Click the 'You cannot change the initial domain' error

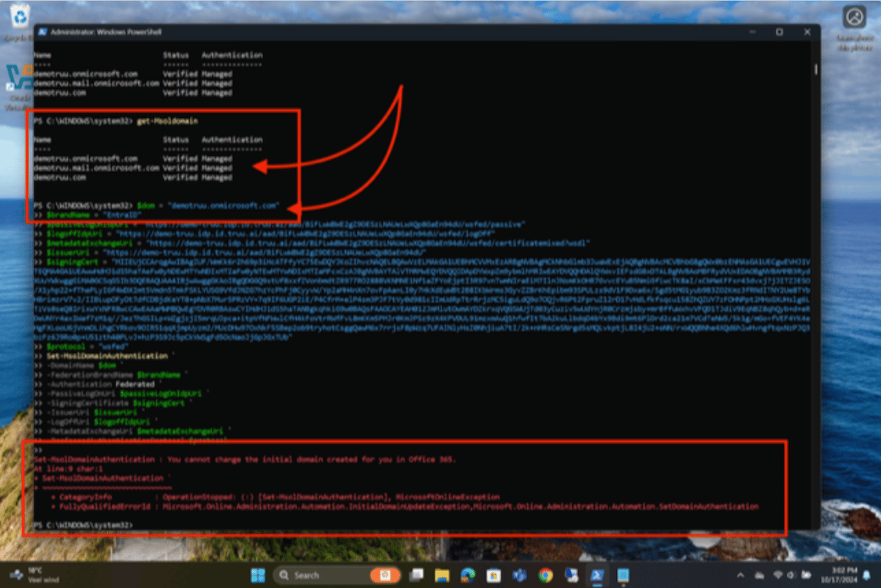(x=311, y=459)
